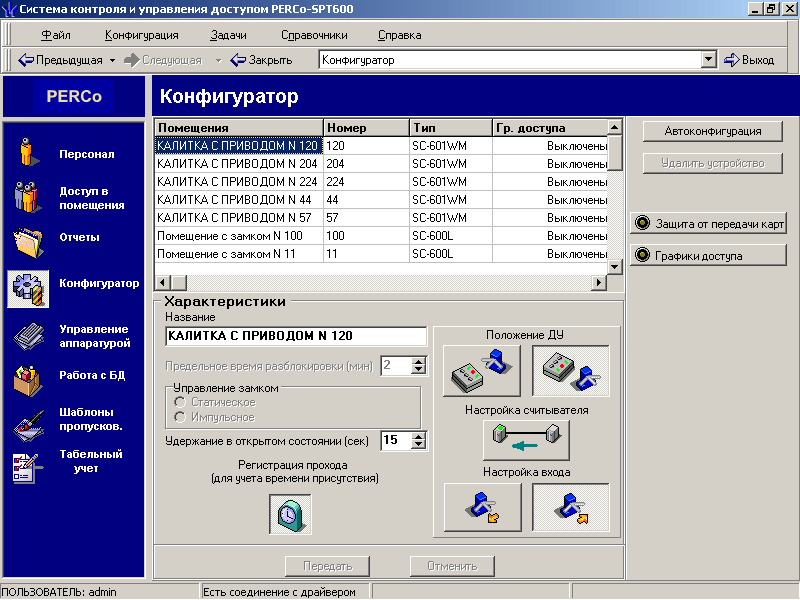Select row Помещение с замком N 11
Screen dimensions: 800x600
tap(381, 254)
